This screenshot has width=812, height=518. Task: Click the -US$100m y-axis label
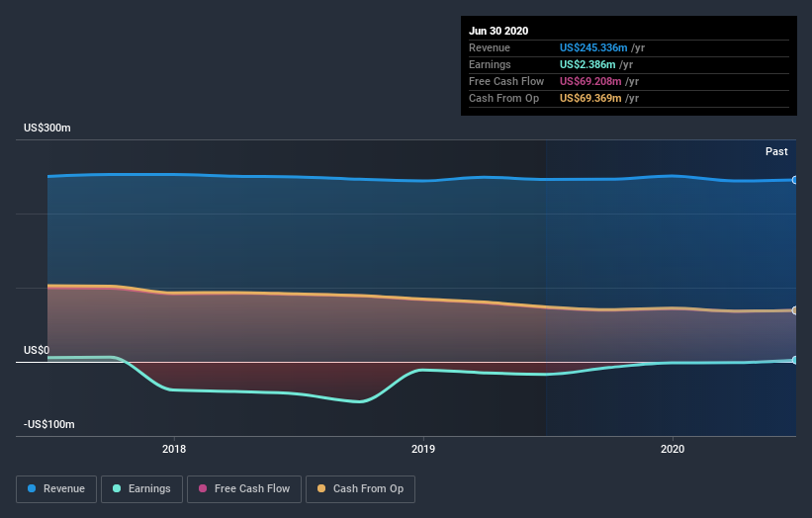point(49,424)
